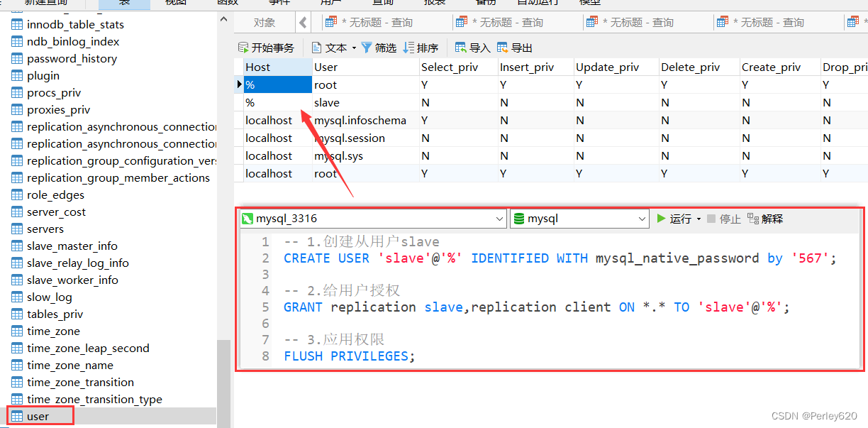Click the Create_priv column header
This screenshot has height=428, width=868.
point(780,67)
